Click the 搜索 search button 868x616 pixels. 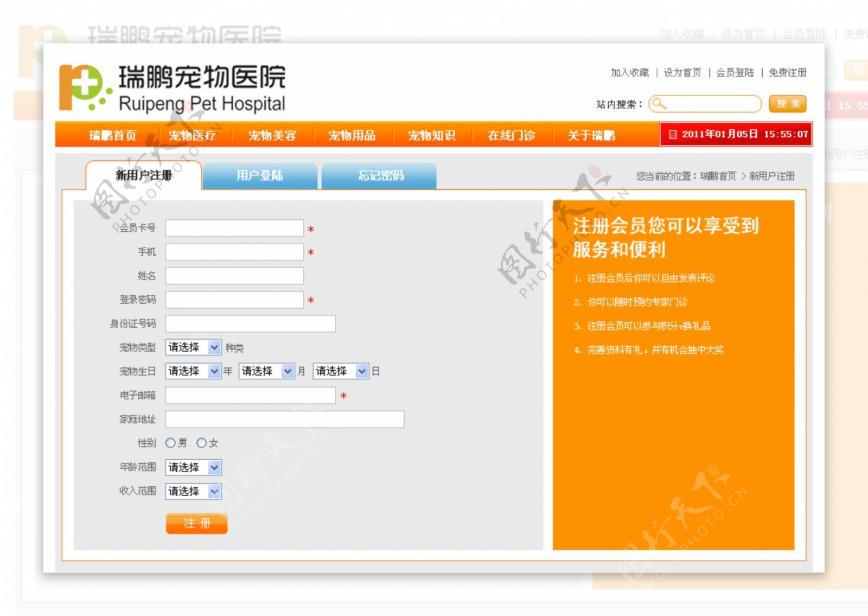pyautogui.click(x=788, y=104)
